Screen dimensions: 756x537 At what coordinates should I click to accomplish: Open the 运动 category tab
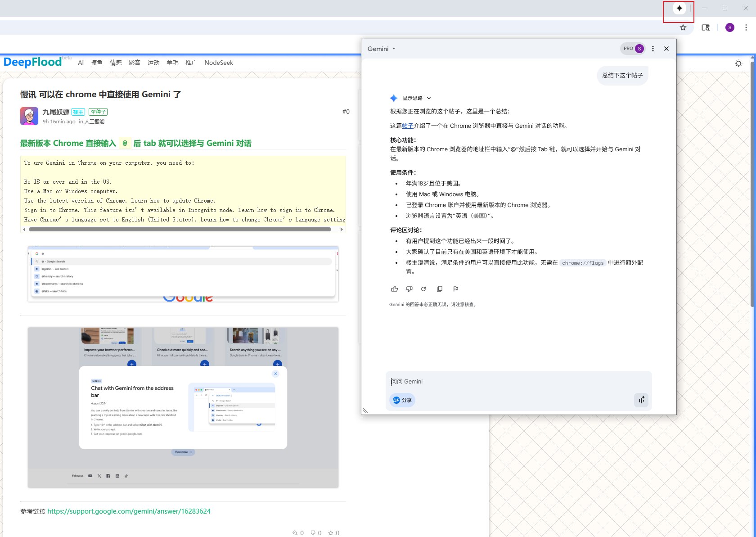coord(153,63)
